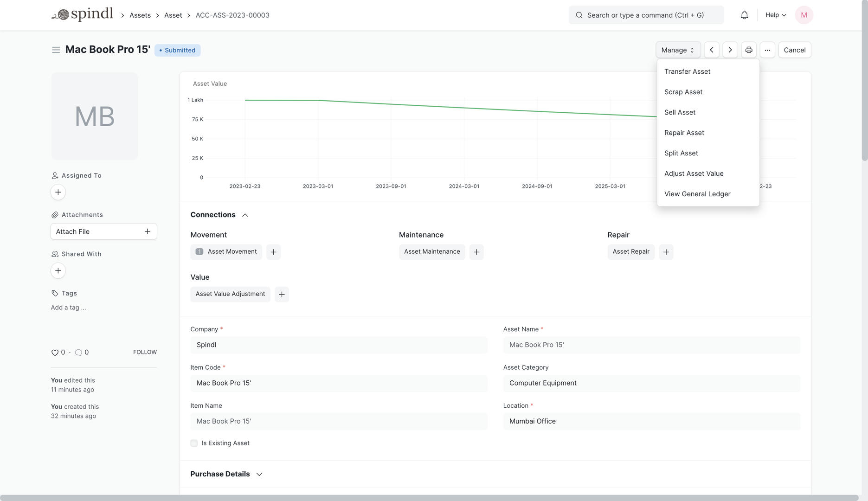Click Asset Category Computer Equipment field
Image resolution: width=868 pixels, height=501 pixels.
pos(651,383)
